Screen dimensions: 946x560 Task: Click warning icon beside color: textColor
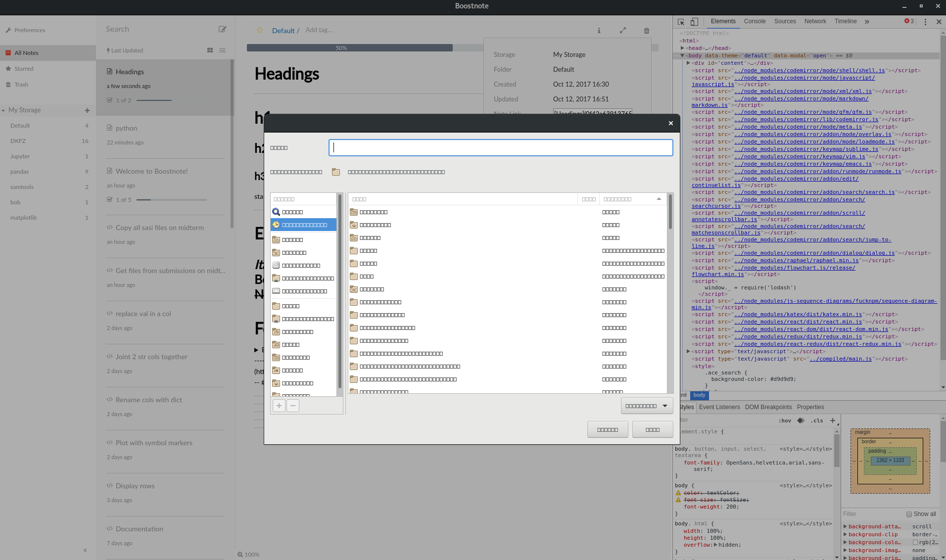[678, 493]
